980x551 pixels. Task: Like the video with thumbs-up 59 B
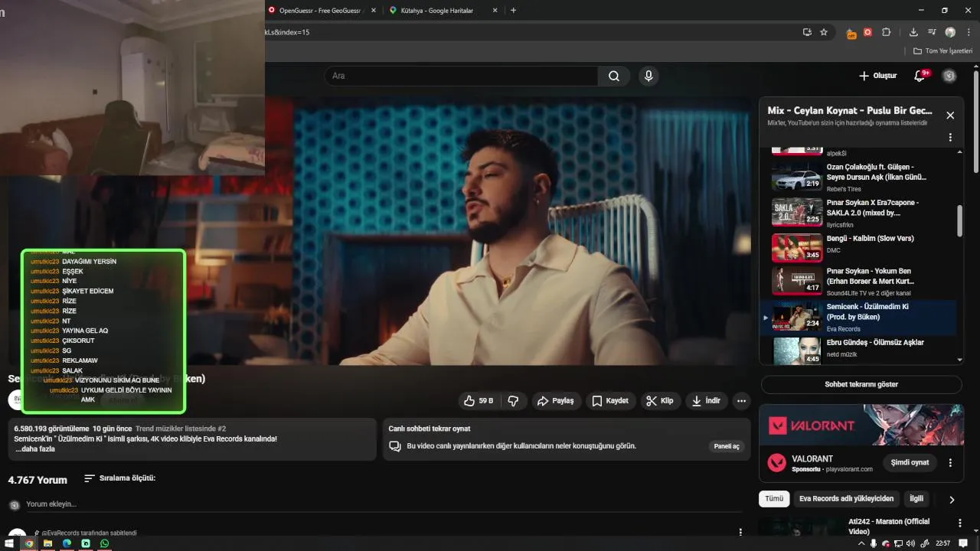pyautogui.click(x=479, y=400)
